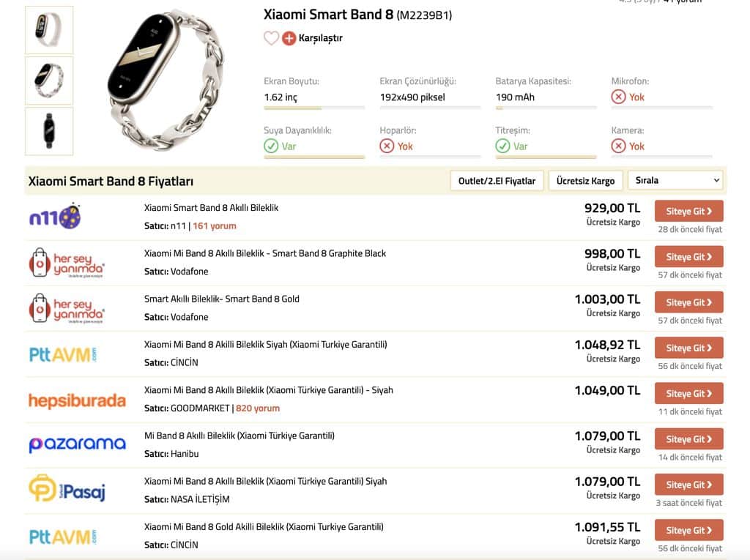
Task: Open 'Smart Akıllı Bileklik- Smart Band 8 Gold' title
Action: pyautogui.click(x=222, y=299)
